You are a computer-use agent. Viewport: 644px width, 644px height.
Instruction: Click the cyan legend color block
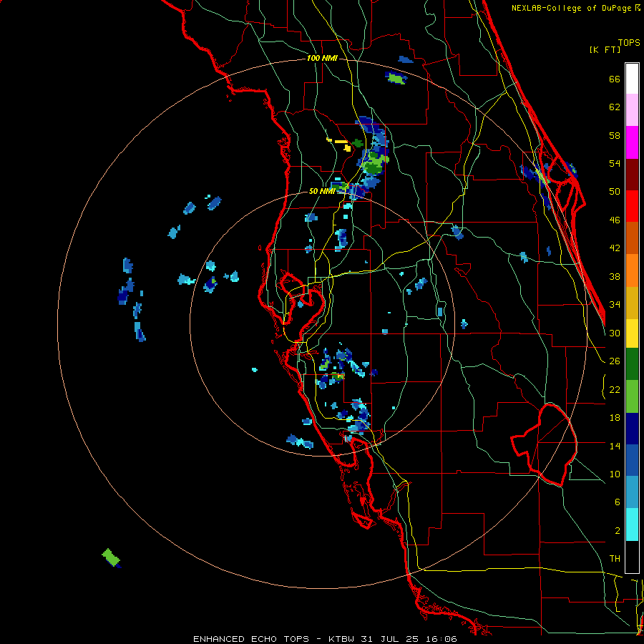click(632, 525)
